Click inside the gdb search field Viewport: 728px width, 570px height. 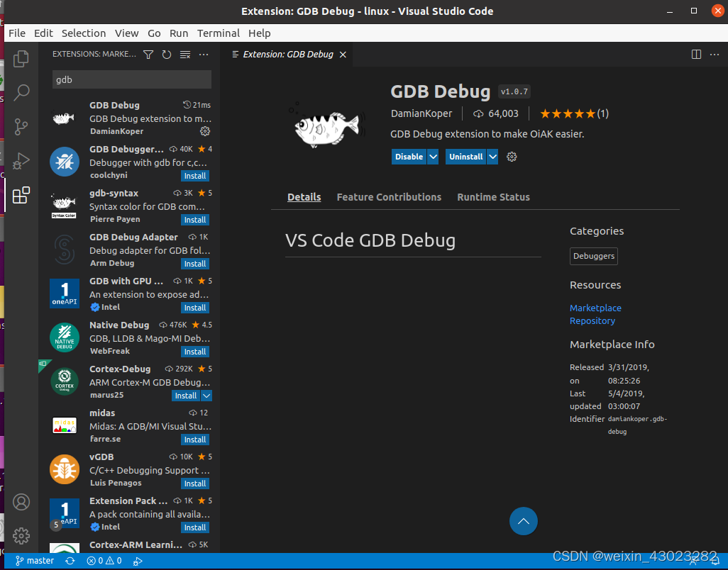tap(131, 79)
